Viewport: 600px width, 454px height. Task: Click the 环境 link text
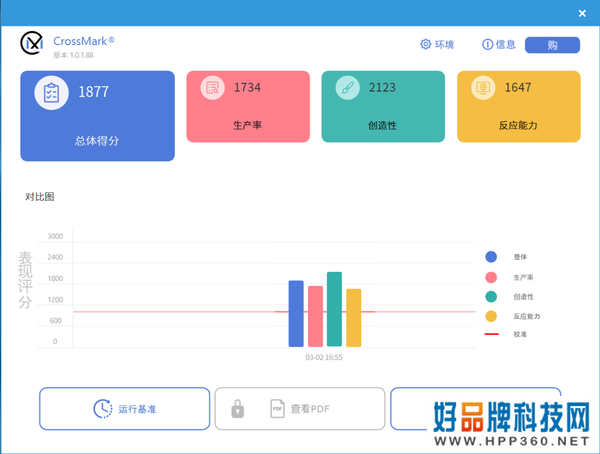tap(444, 45)
